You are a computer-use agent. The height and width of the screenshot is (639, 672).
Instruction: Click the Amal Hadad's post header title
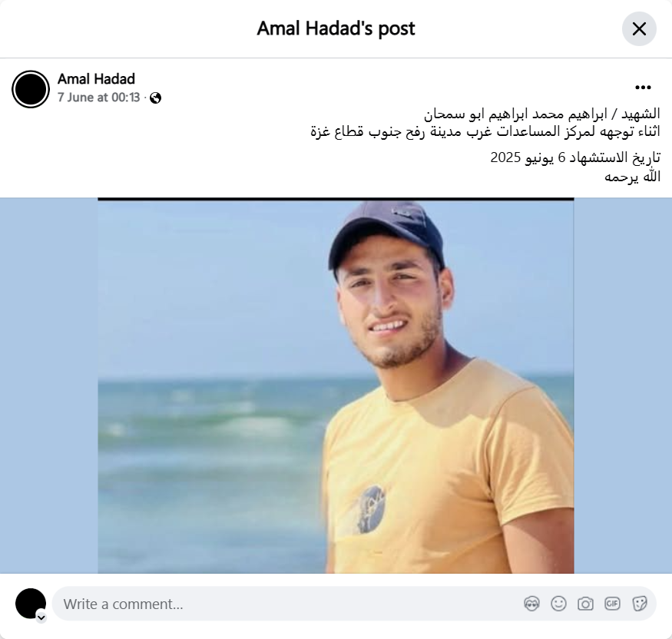(336, 28)
